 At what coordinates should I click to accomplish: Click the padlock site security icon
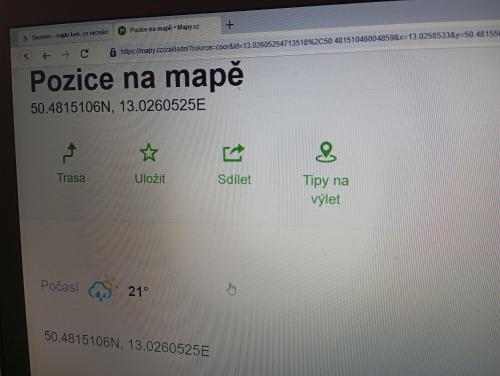pyautogui.click(x=113, y=52)
